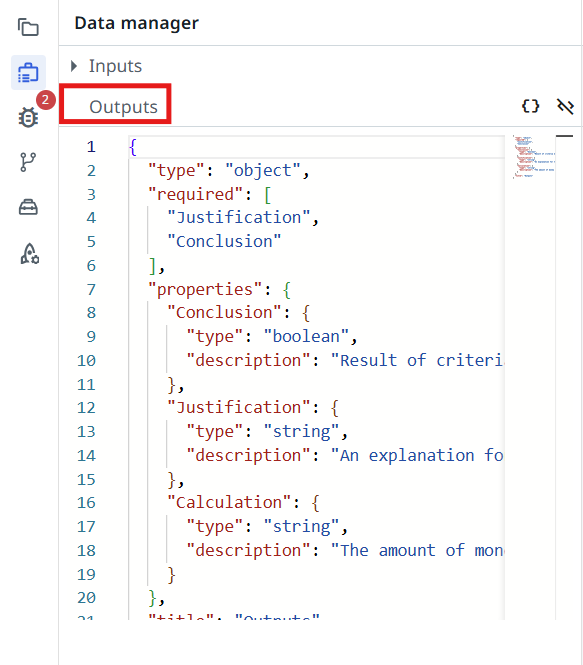
Task: Open the toolbox icon in sidebar
Action: coord(28,207)
